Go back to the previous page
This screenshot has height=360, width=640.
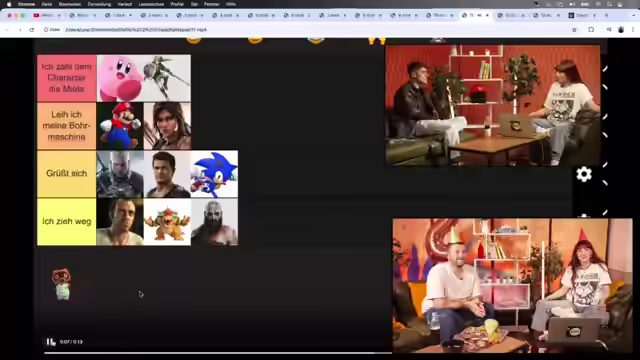(x=7, y=30)
